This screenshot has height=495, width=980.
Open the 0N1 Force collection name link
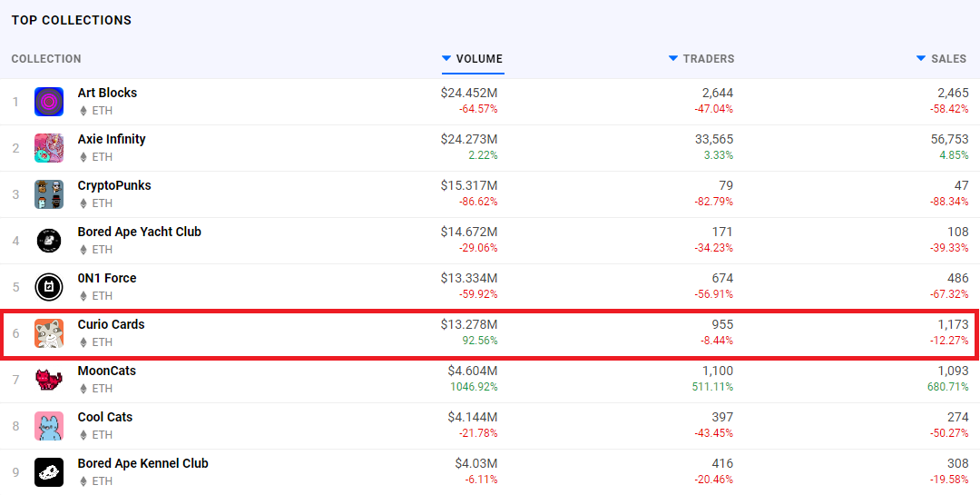pos(107,278)
